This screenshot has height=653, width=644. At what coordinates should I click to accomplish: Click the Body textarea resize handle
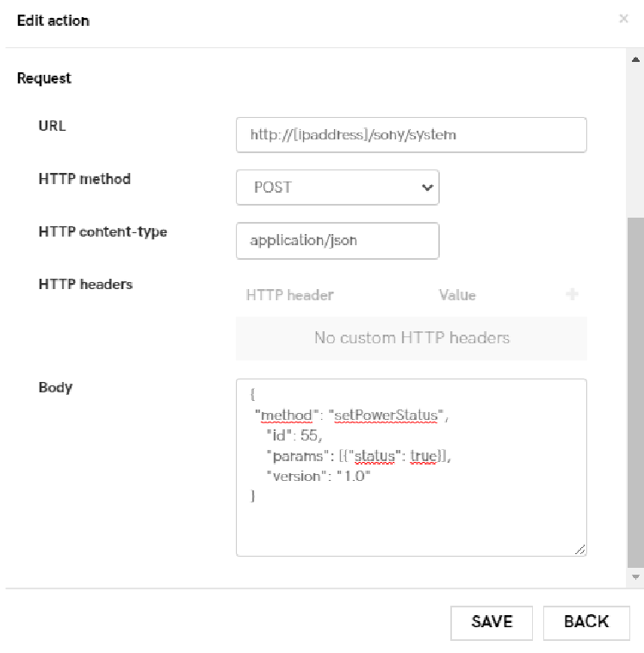(x=580, y=550)
